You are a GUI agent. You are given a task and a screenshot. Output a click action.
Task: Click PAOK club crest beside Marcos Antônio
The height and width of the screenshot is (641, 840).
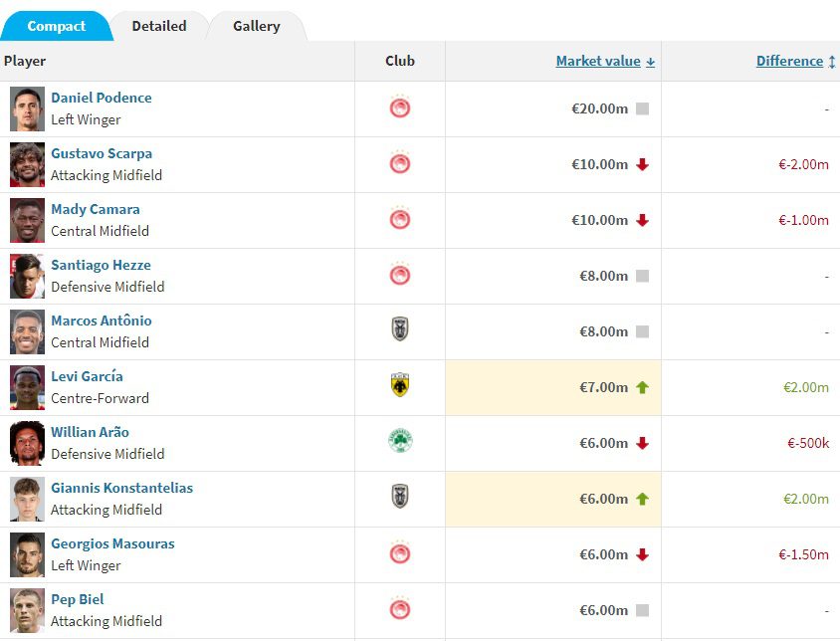400,330
